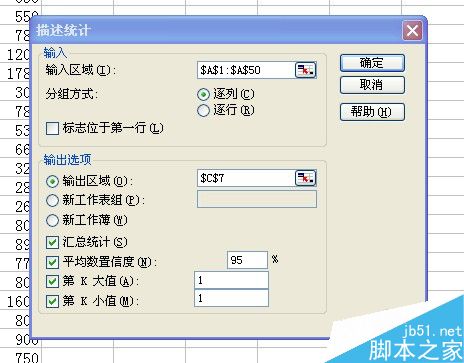Open 帮助 (H) help button

pyautogui.click(x=372, y=112)
